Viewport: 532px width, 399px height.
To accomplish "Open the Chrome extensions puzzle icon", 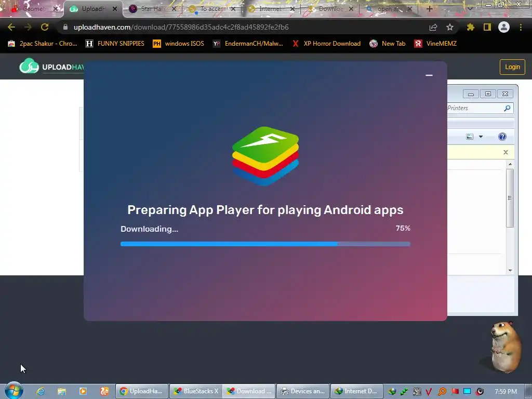I will point(470,27).
